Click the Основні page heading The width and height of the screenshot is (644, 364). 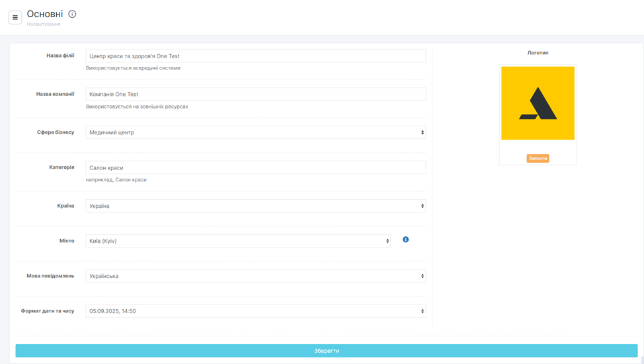coord(45,14)
